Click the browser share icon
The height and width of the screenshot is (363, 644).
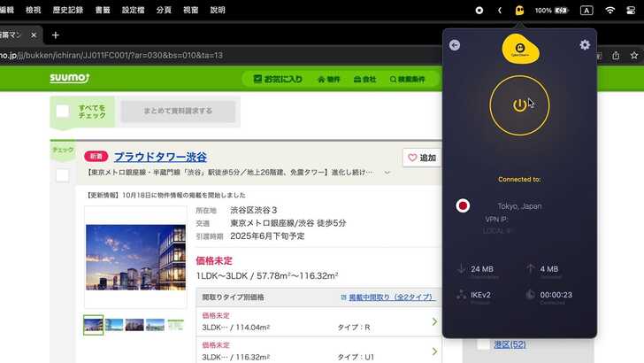click(616, 55)
